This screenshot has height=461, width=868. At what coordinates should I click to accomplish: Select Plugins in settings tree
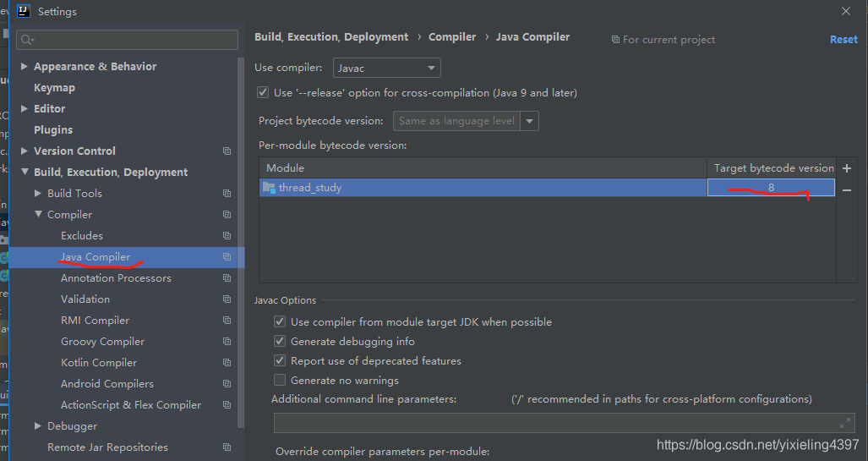click(53, 129)
